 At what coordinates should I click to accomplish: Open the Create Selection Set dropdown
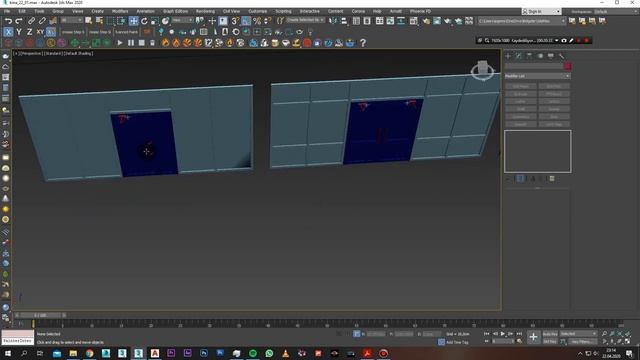click(305, 20)
